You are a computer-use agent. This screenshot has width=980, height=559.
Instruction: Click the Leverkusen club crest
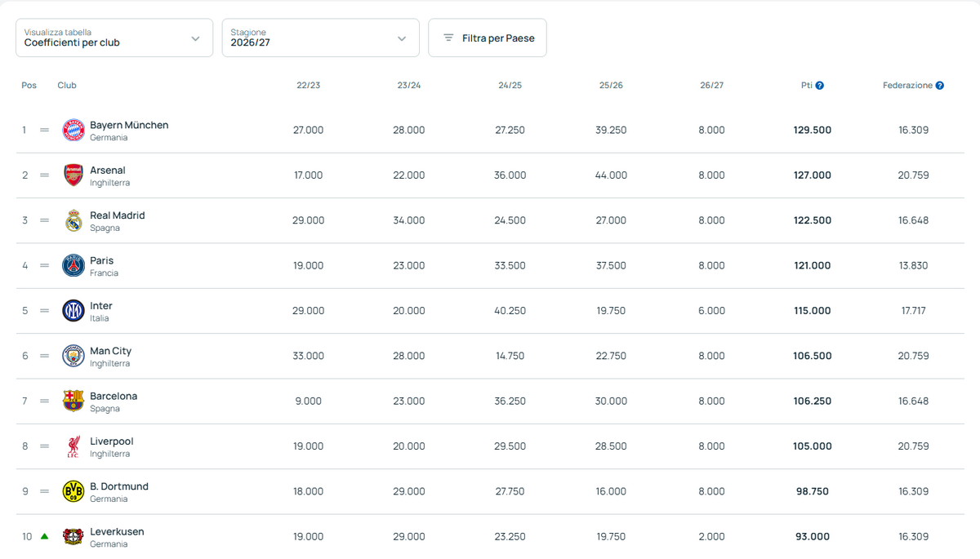point(73,537)
